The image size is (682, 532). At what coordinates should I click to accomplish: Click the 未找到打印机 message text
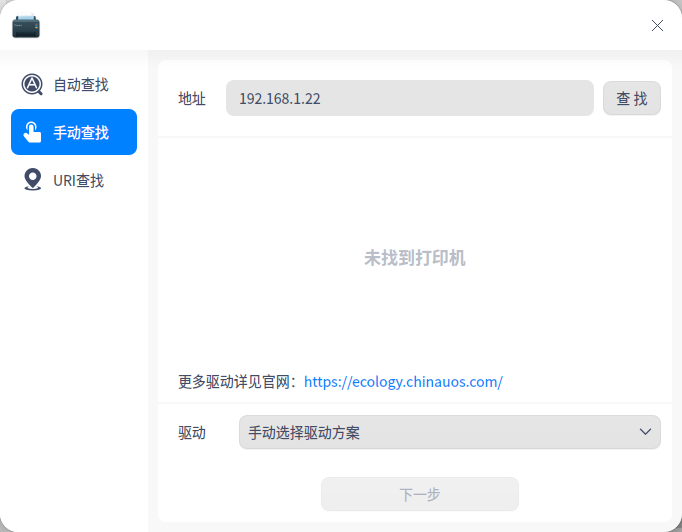coord(415,258)
